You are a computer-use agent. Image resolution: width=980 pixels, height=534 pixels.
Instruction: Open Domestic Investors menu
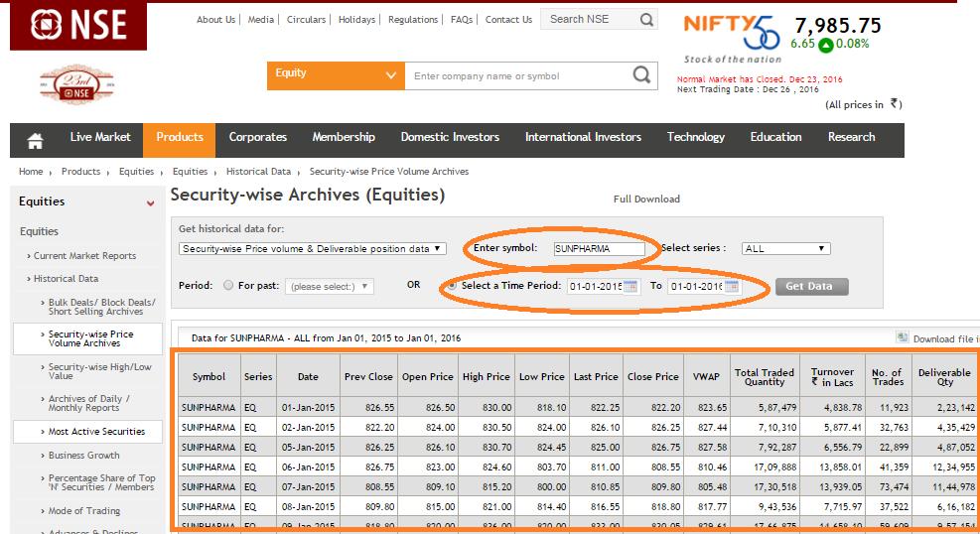pyautogui.click(x=450, y=137)
